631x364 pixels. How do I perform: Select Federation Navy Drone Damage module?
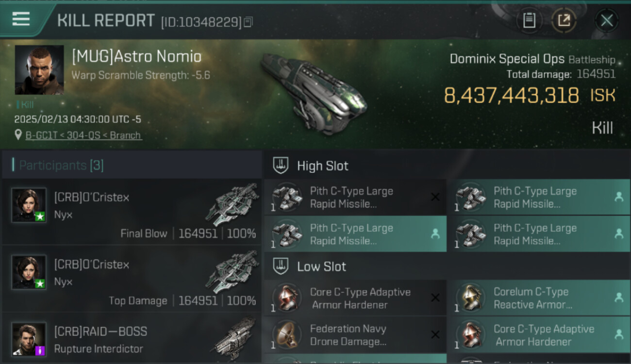coord(348,335)
